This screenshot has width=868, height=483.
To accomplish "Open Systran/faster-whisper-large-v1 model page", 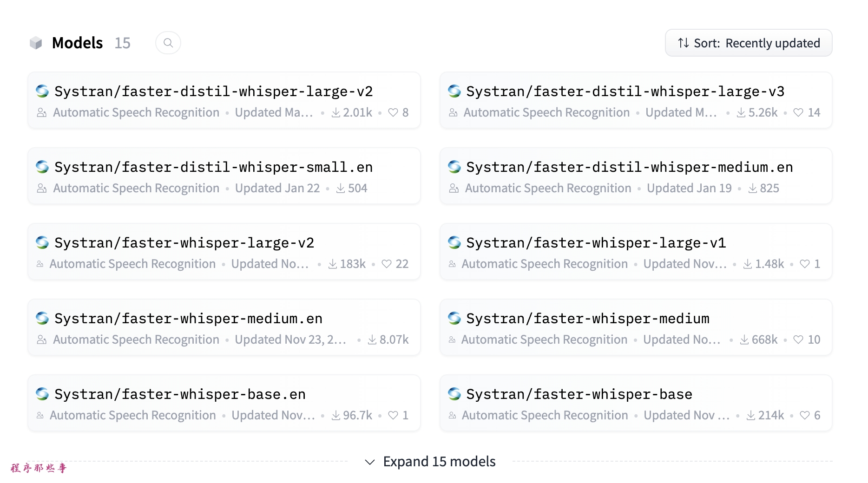I will point(596,243).
